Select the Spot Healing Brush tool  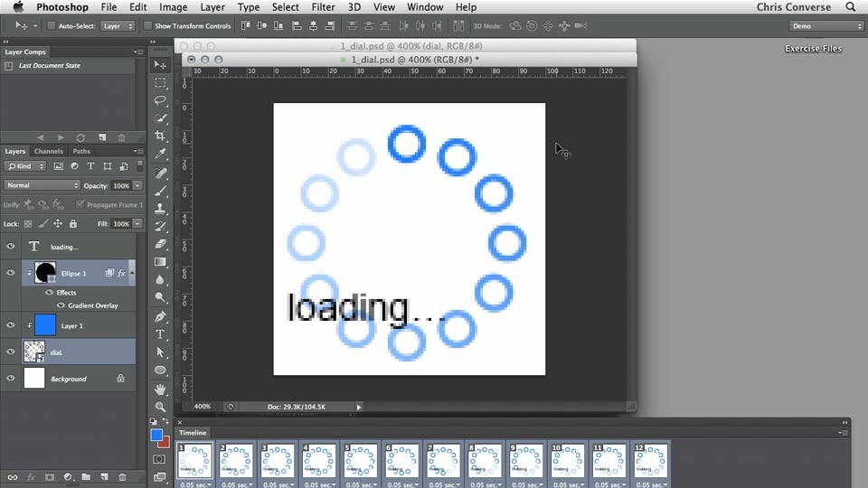[x=160, y=174]
